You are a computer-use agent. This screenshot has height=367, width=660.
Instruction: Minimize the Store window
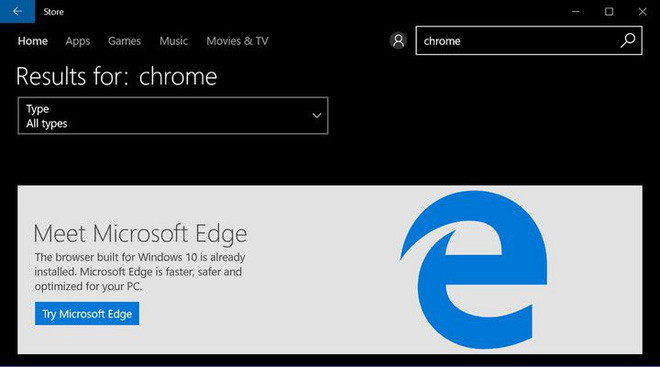click(575, 12)
